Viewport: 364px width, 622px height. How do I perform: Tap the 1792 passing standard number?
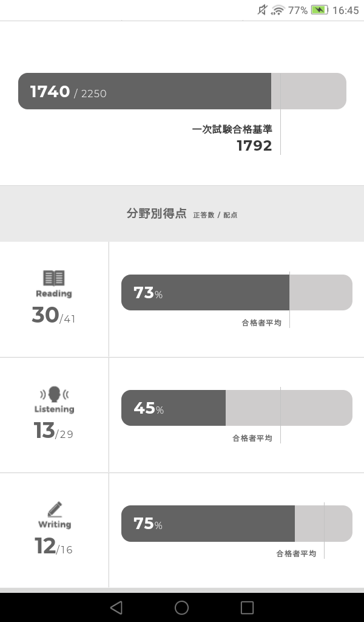(x=254, y=146)
